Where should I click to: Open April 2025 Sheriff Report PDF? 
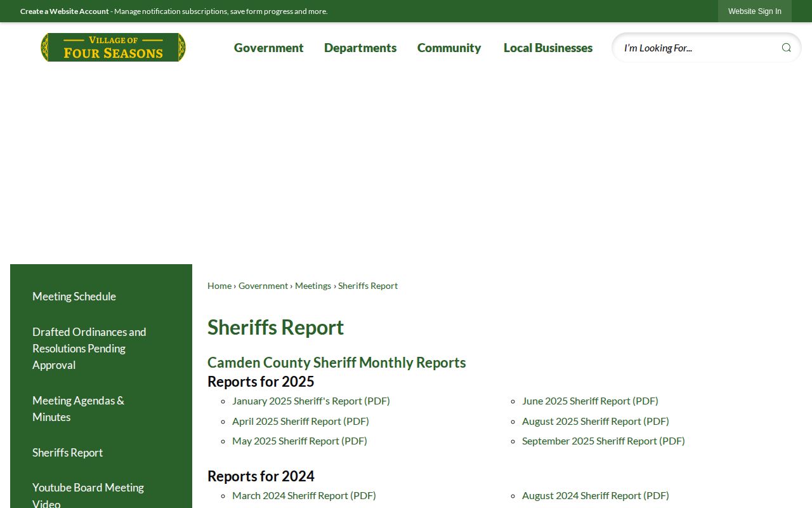(x=301, y=421)
